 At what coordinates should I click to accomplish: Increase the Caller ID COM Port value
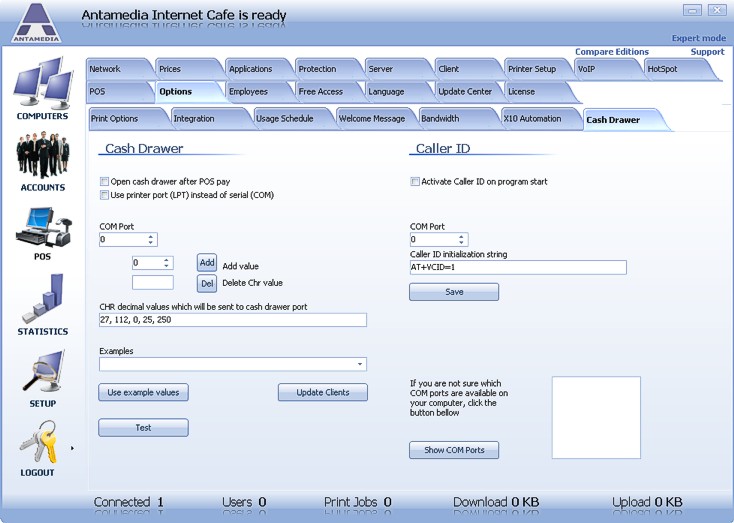coord(461,236)
